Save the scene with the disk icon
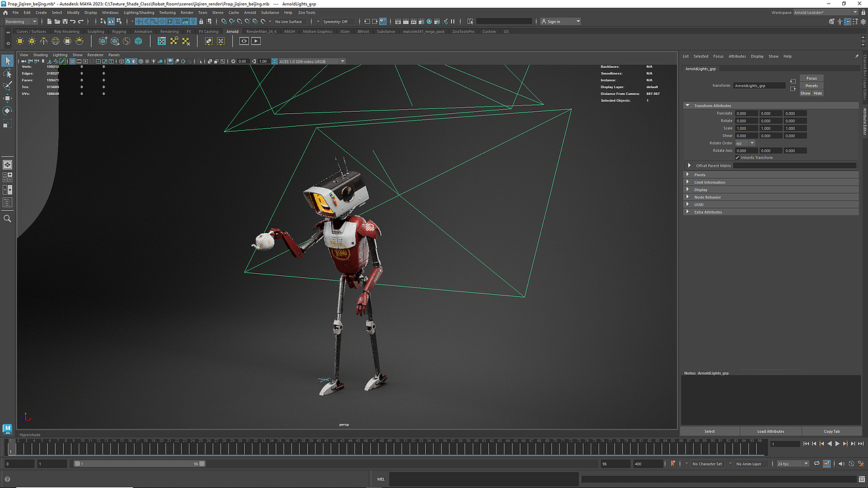Image resolution: width=868 pixels, height=488 pixels. click(x=66, y=22)
